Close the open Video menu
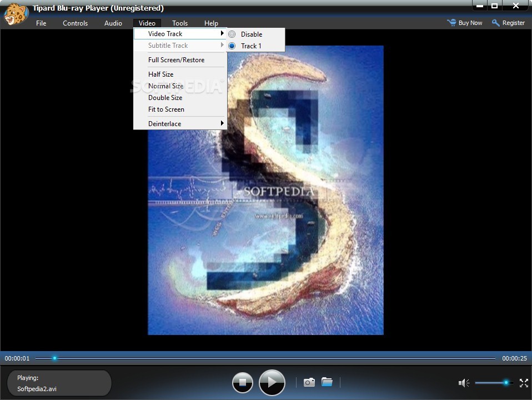 147,23
